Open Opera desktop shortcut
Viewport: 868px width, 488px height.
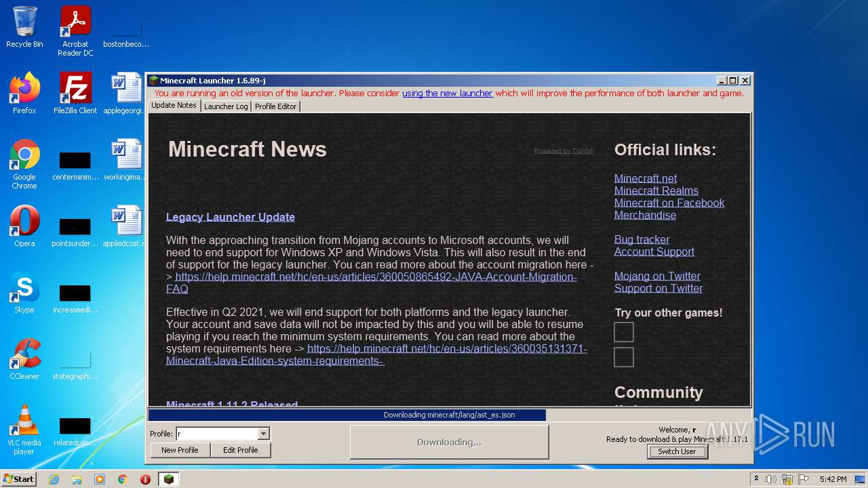point(24,226)
